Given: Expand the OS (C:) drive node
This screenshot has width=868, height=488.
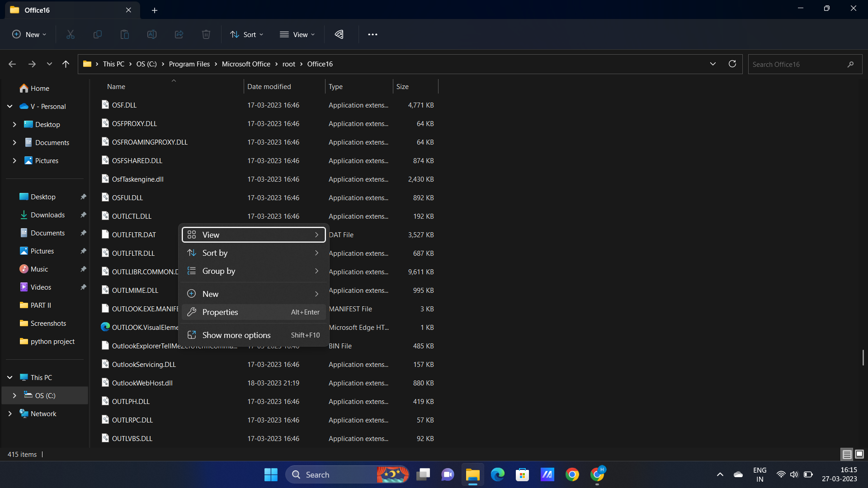Looking at the screenshot, I should (x=14, y=396).
